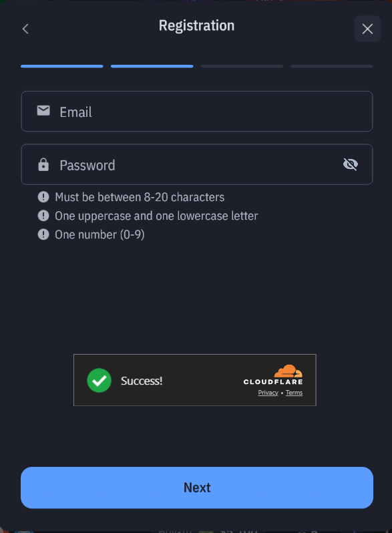Viewport: 392px width, 533px height.
Task: Close the Registration dialog with the X
Action: pyautogui.click(x=367, y=29)
